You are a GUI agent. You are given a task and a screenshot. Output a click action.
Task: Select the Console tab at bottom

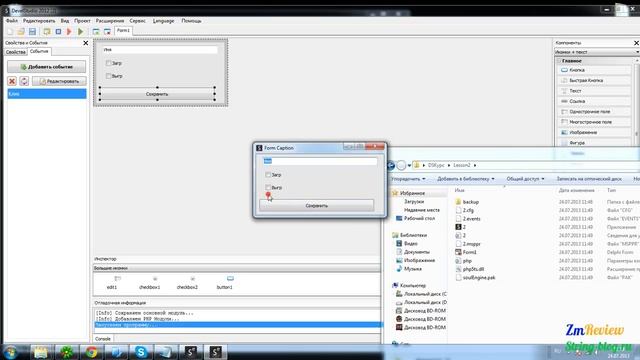103,339
